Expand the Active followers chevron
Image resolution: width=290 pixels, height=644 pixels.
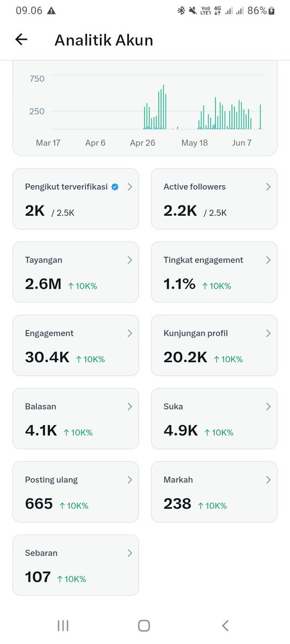(268, 187)
